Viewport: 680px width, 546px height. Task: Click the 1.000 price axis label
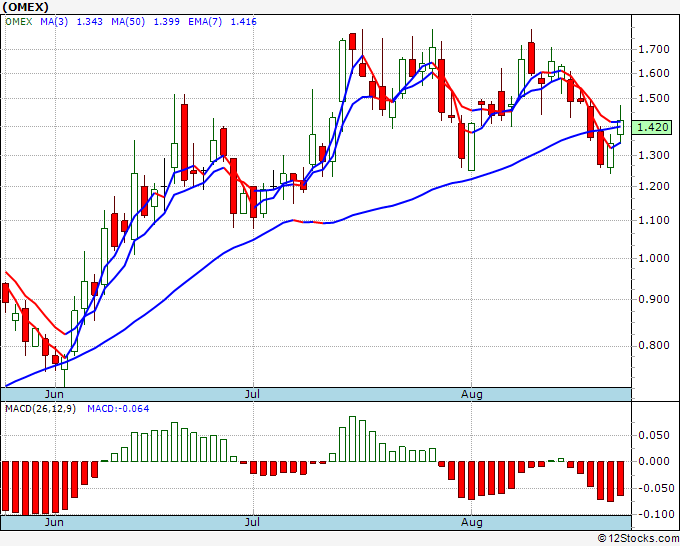pos(654,258)
